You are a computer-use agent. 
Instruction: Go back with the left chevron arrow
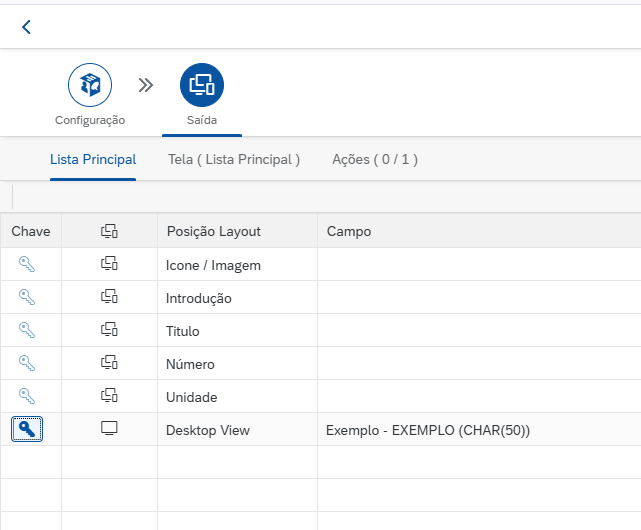(x=26, y=27)
